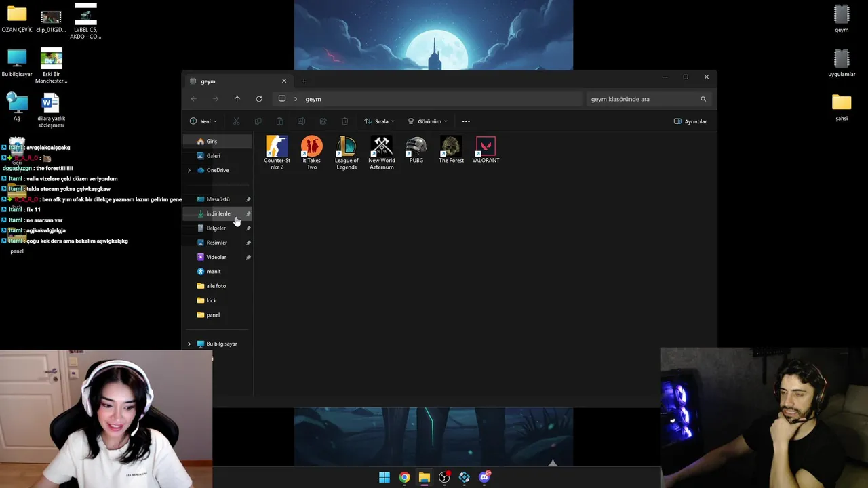This screenshot has width=868, height=488.
Task: Select the clip_01K9D video file
Action: 51,21
